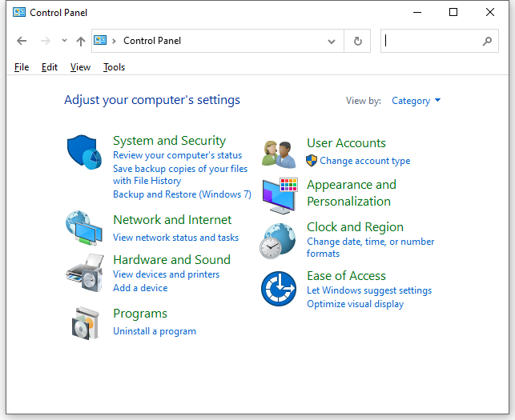This screenshot has height=420, width=515.
Task: Click View devices and printers
Action: pyautogui.click(x=166, y=274)
